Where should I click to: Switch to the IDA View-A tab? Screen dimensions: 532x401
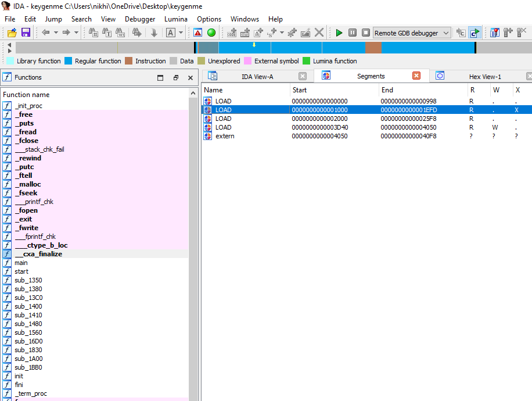pos(257,77)
